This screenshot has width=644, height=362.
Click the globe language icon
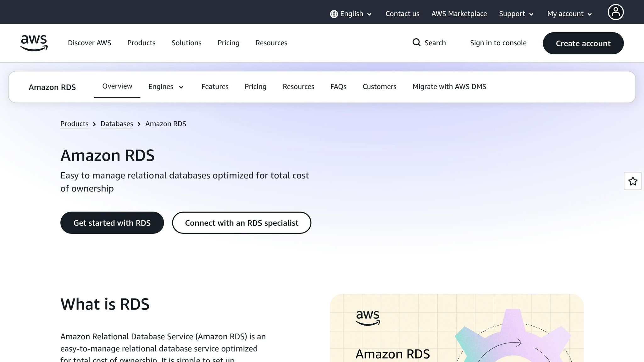coord(334,14)
